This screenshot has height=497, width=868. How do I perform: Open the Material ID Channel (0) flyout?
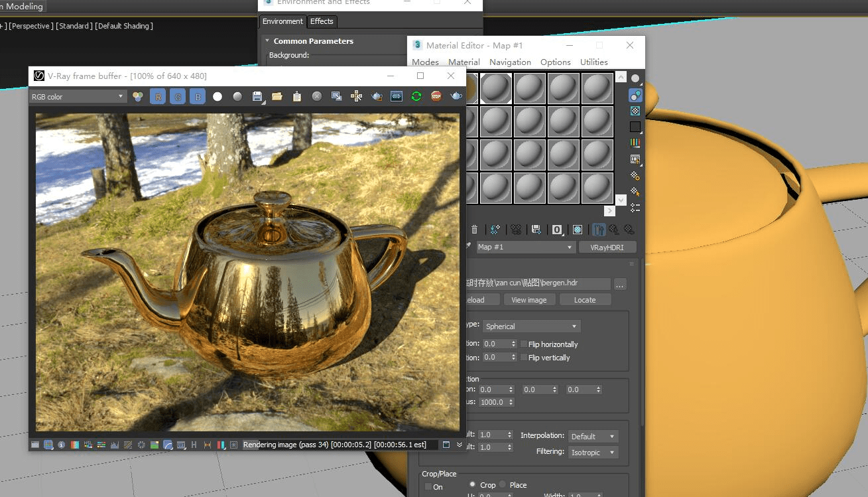point(557,230)
